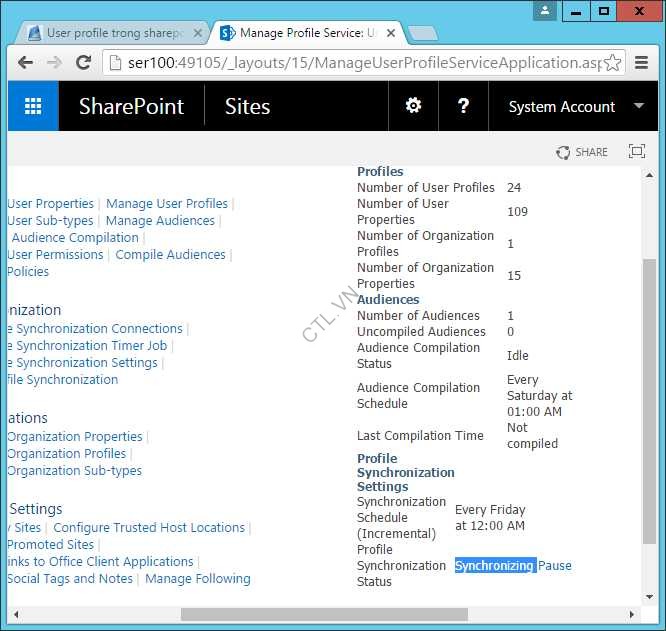Image resolution: width=666 pixels, height=631 pixels.
Task: Pause the profile synchronization
Action: click(555, 565)
